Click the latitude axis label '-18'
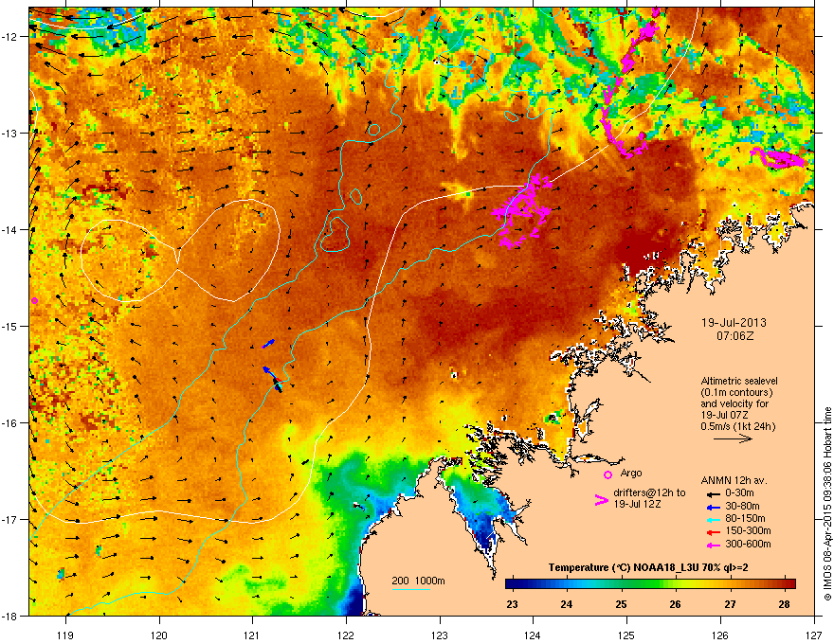The height and width of the screenshot is (644, 834). tap(10, 616)
